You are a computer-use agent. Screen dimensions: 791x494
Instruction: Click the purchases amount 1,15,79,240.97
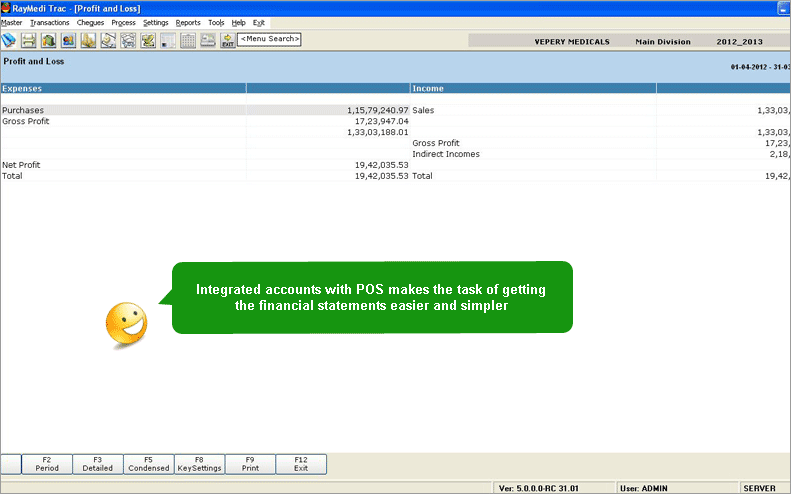click(378, 110)
